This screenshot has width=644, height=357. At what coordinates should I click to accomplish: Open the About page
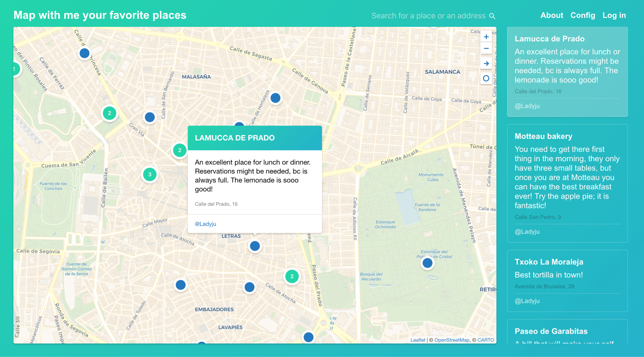pos(552,15)
